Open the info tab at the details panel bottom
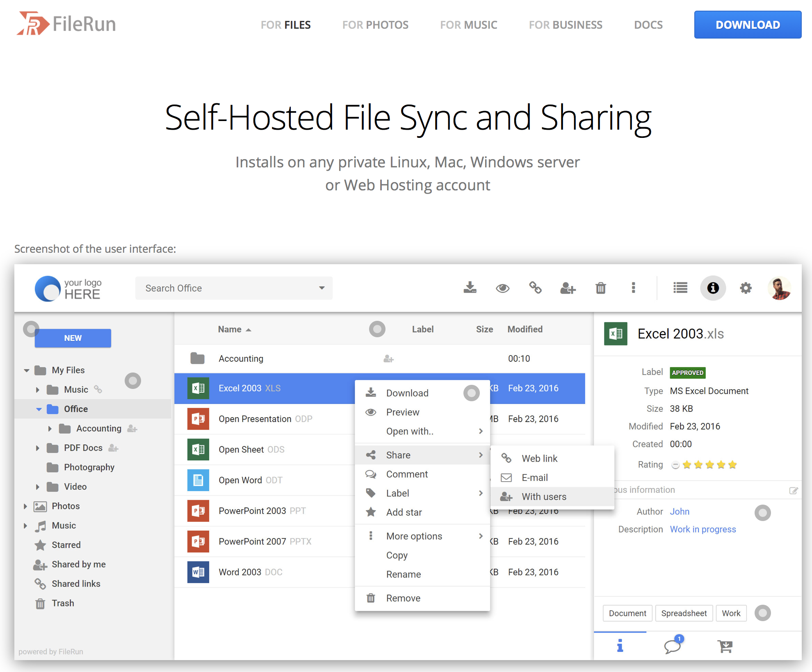This screenshot has height=672, width=812. pyautogui.click(x=620, y=646)
